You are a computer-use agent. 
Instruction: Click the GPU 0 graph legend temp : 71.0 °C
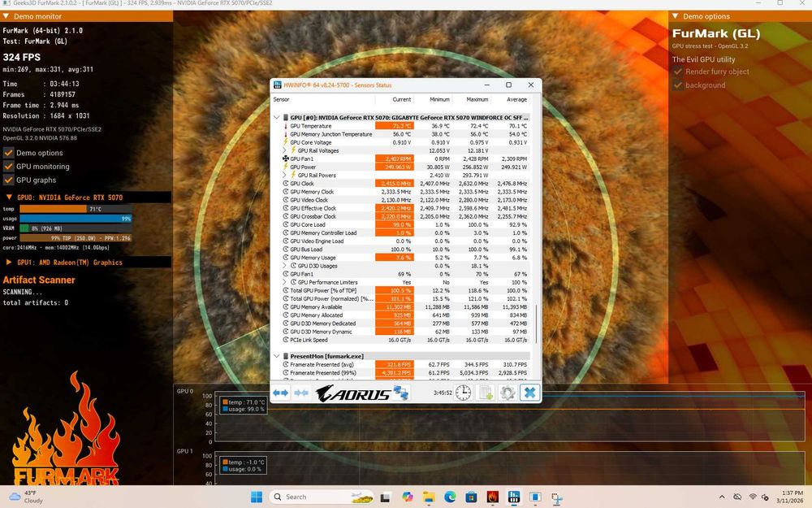click(x=244, y=402)
